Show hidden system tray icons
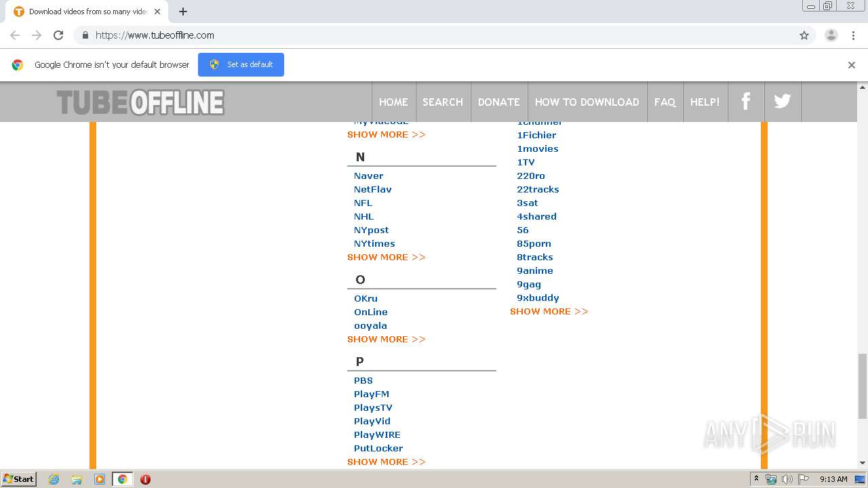This screenshot has width=868, height=488. [756, 479]
